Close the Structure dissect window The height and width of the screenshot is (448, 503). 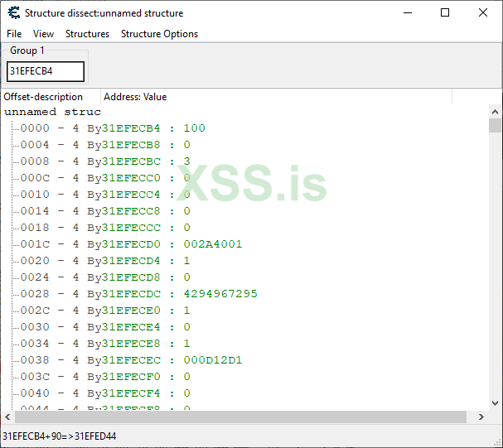pos(483,12)
